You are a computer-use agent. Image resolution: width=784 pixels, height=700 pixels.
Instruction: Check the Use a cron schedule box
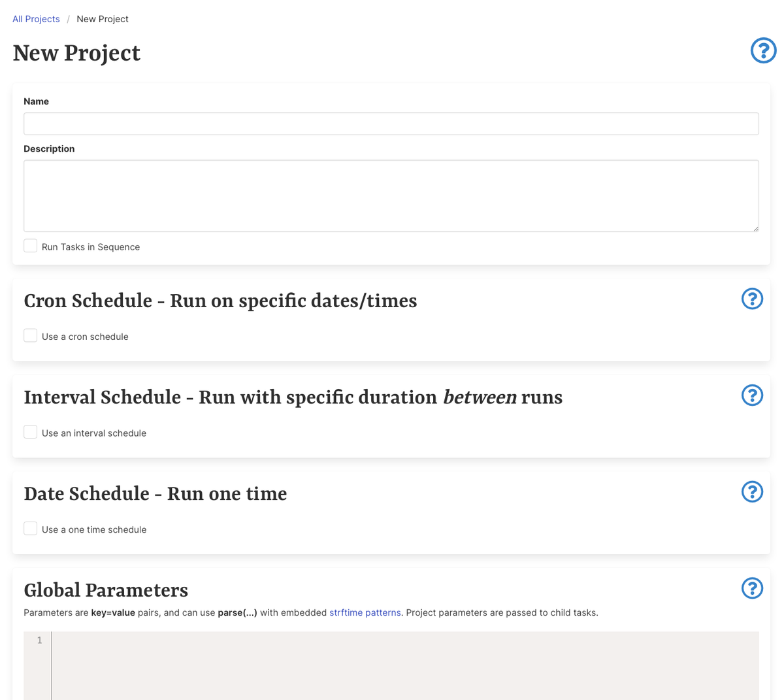pyautogui.click(x=31, y=335)
